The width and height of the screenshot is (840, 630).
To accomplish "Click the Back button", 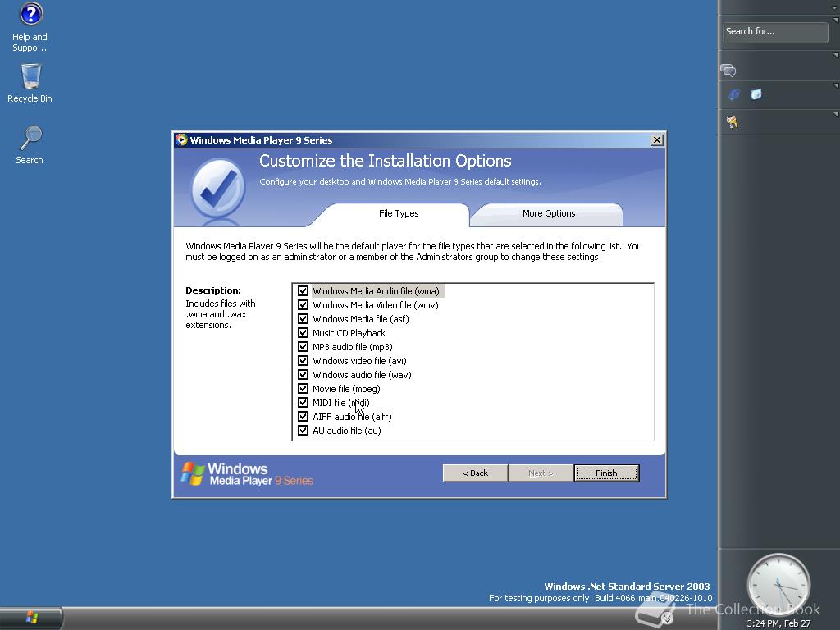I will 475,473.
